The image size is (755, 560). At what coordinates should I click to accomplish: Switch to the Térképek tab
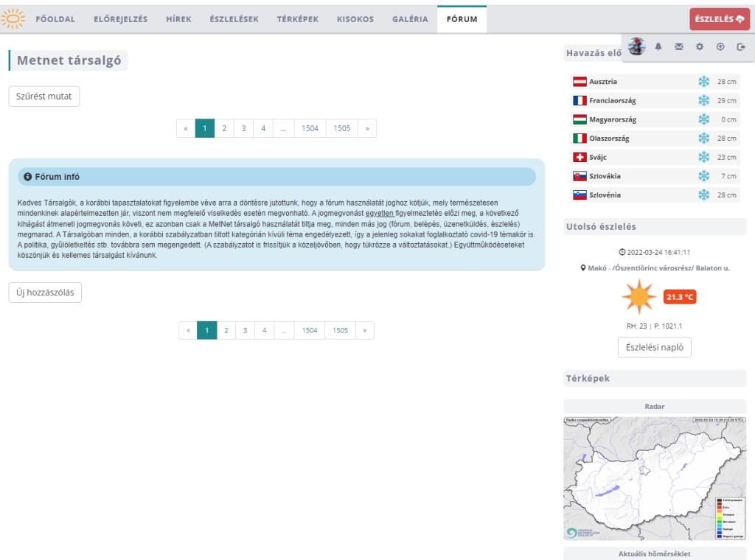(x=298, y=19)
